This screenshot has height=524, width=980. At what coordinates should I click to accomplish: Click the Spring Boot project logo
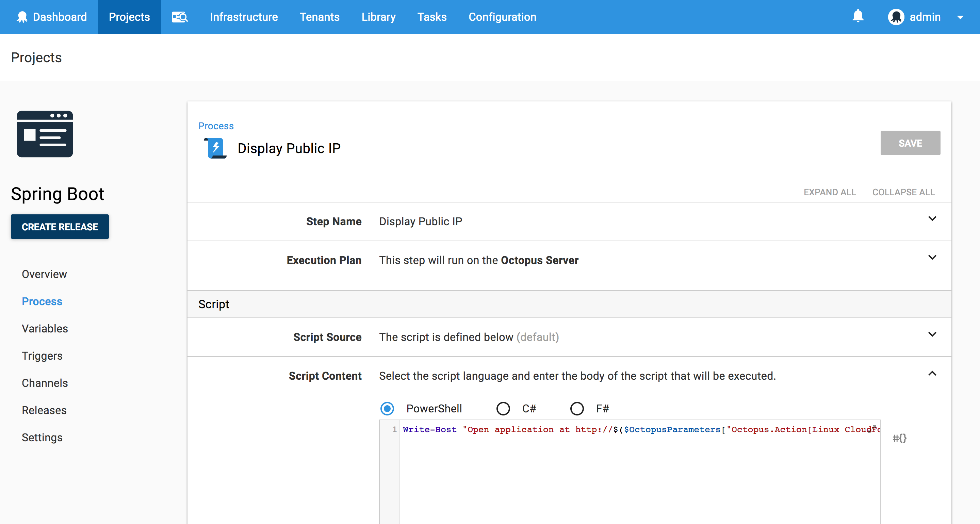45,134
